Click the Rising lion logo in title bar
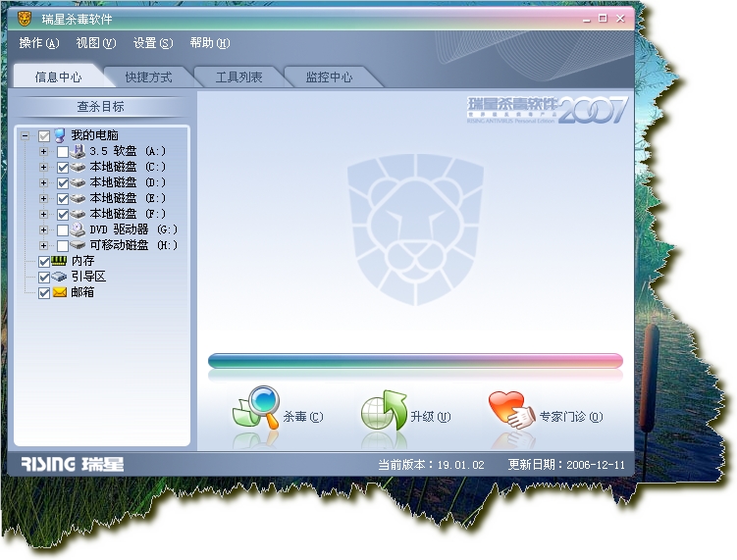The image size is (737, 560). [x=25, y=20]
